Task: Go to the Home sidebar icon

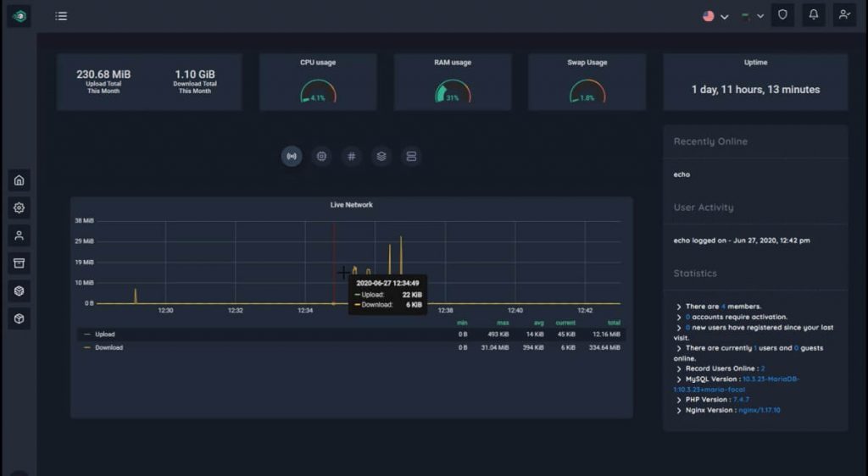Action: click(19, 180)
